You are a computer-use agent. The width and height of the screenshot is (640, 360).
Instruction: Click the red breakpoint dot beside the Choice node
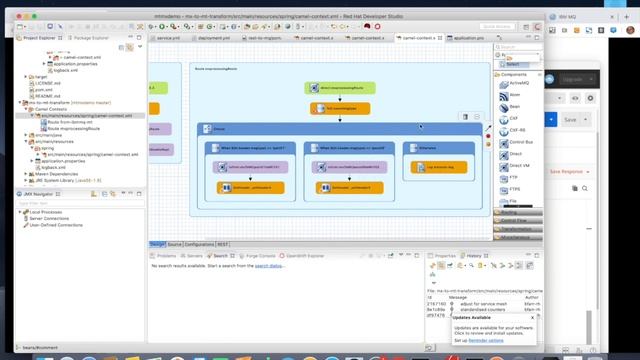tap(488, 136)
